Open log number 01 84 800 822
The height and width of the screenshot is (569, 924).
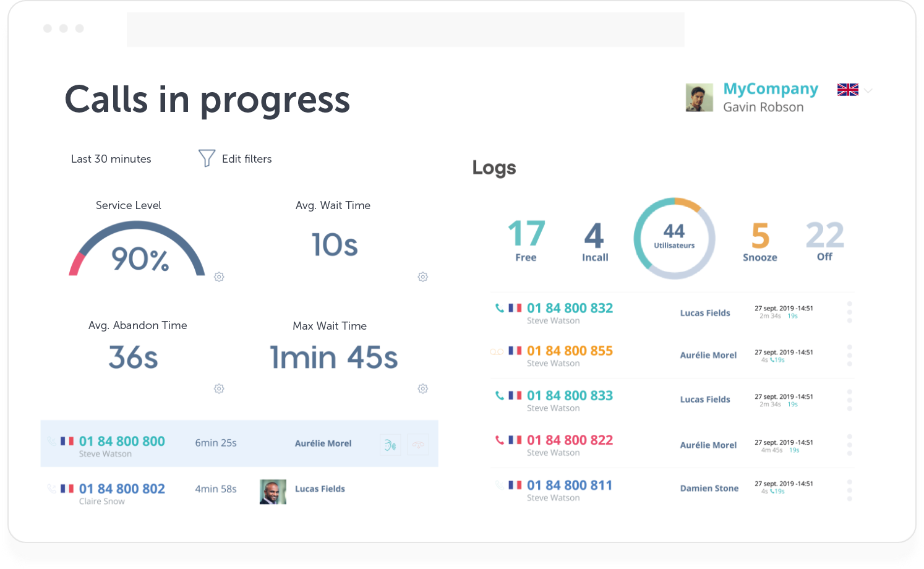pos(570,440)
